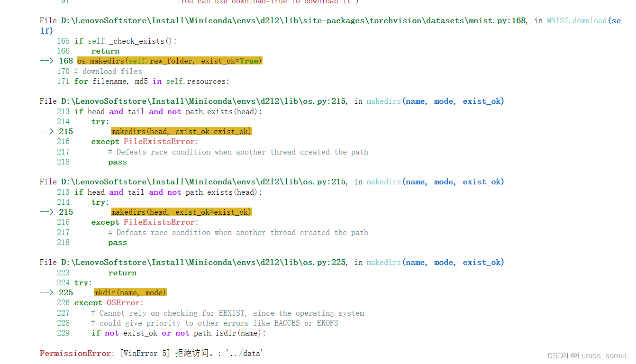
Task: Click the 'try:' keyword on line 224
Action: tap(82, 282)
